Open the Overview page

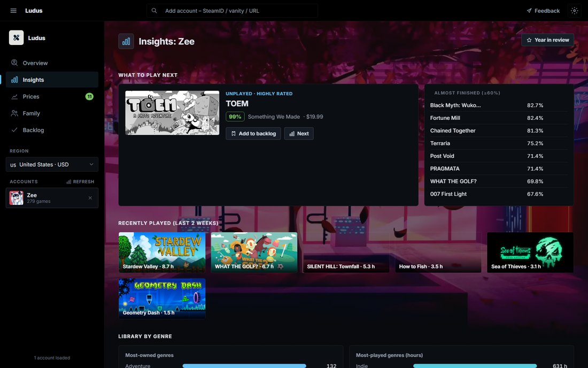[x=52, y=63]
